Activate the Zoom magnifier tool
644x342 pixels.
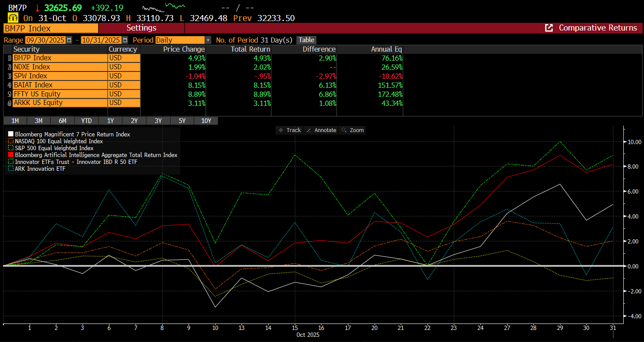click(x=352, y=130)
